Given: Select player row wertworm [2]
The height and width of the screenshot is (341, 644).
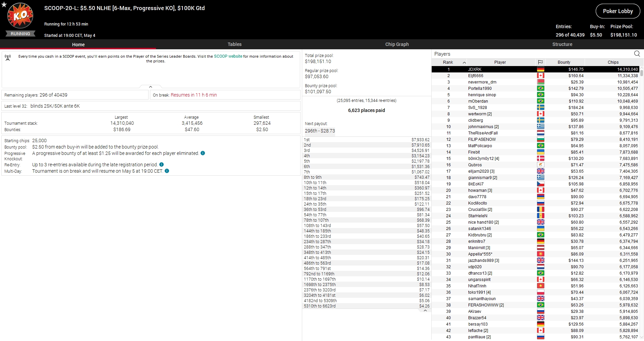Looking at the screenshot, I should pos(535,114).
